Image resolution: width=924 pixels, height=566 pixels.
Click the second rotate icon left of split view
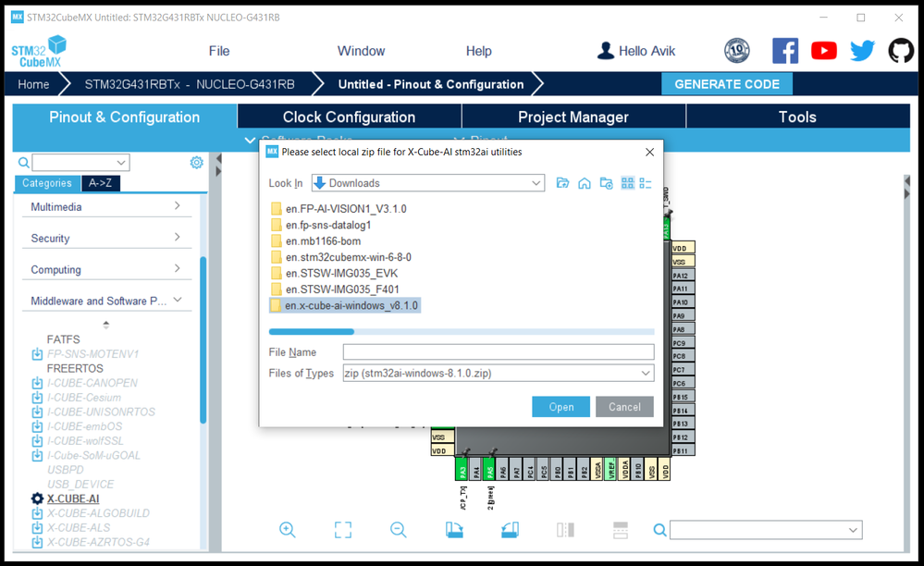(x=510, y=530)
